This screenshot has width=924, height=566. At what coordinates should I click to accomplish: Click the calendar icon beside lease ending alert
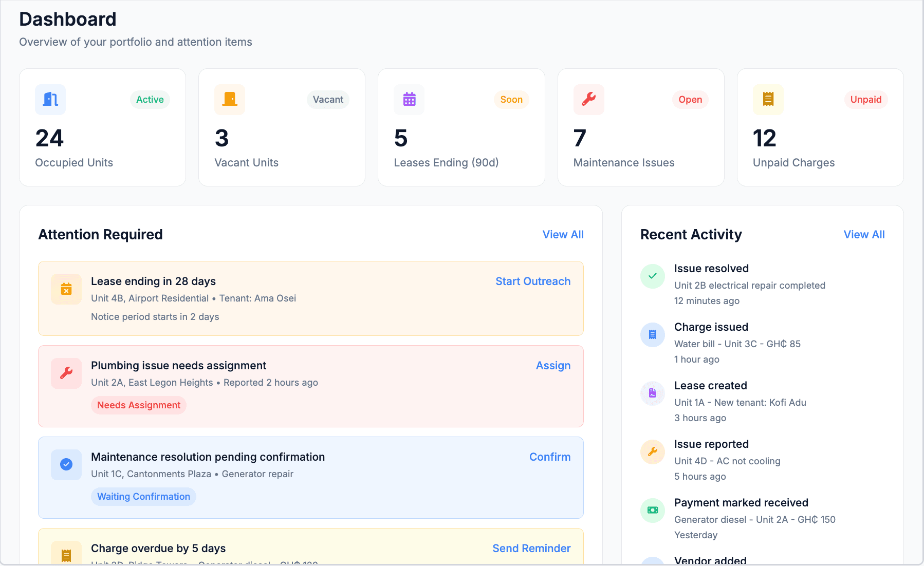click(x=66, y=289)
